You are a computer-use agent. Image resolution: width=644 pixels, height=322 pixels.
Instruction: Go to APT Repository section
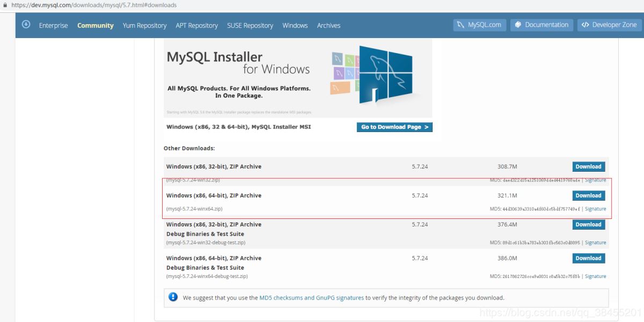[x=196, y=25]
